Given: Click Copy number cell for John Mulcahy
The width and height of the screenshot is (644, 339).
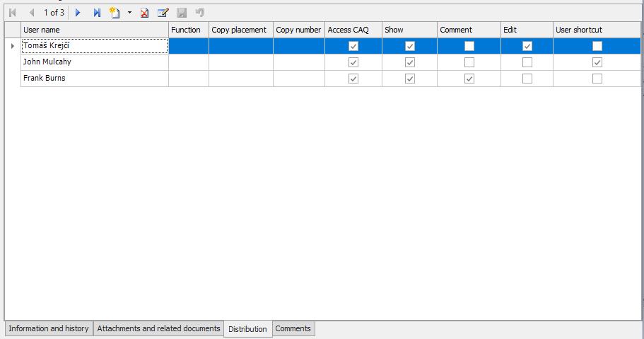Looking at the screenshot, I should click(x=298, y=62).
